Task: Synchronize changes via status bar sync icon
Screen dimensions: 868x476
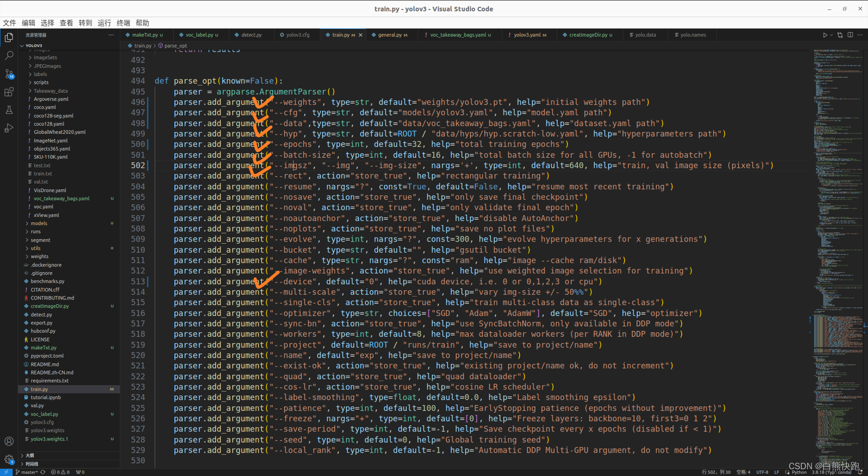Action: pos(43,472)
